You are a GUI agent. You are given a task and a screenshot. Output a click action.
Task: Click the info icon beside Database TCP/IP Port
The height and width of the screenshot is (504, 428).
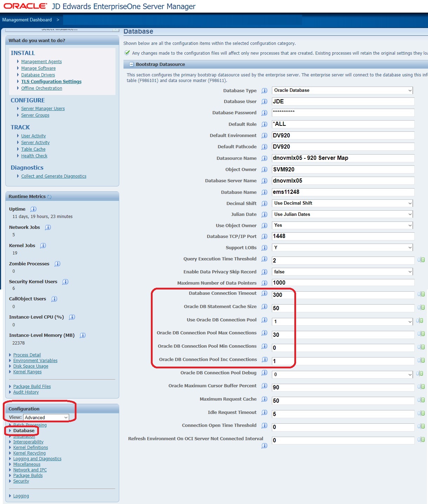coord(265,237)
